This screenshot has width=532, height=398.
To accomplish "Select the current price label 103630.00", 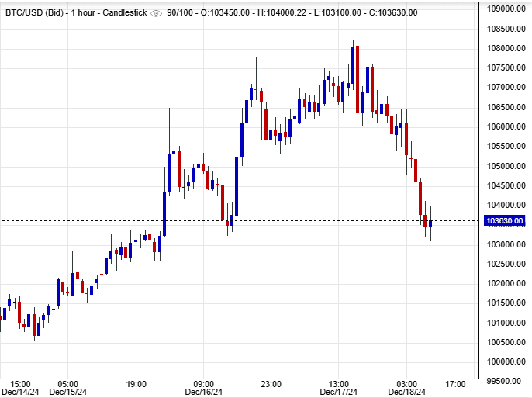I will click(x=503, y=221).
